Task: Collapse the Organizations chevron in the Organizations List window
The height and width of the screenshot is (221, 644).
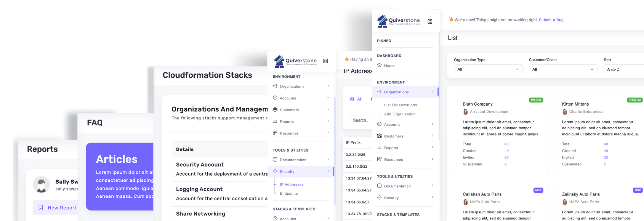Action: pos(433,91)
